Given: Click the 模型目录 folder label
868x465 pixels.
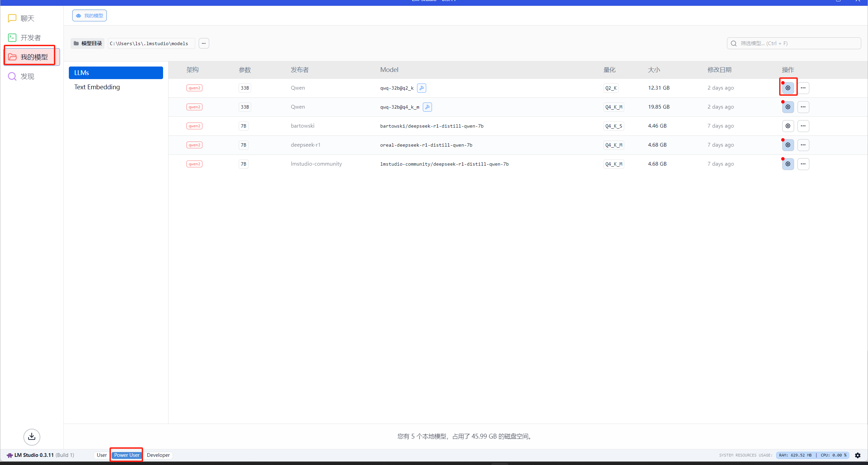Looking at the screenshot, I should [x=87, y=43].
